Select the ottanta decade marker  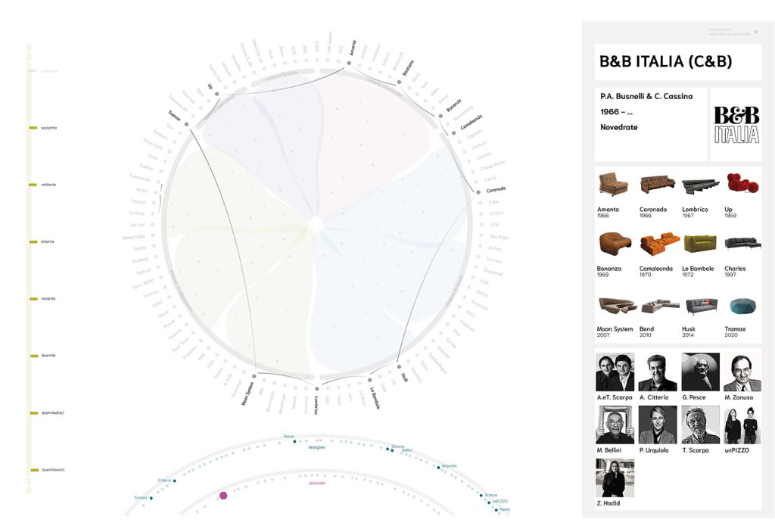(33, 241)
